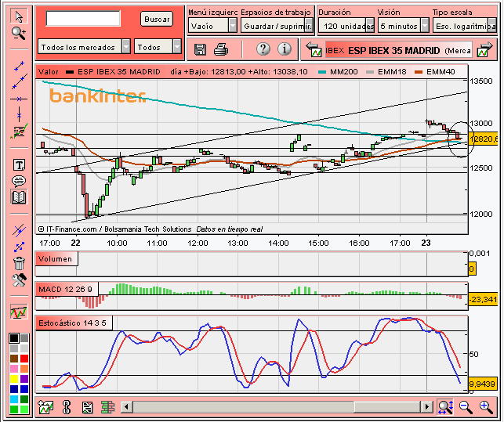The width and height of the screenshot is (504, 422).
Task: Click the printer icon
Action: pyautogui.click(x=221, y=49)
